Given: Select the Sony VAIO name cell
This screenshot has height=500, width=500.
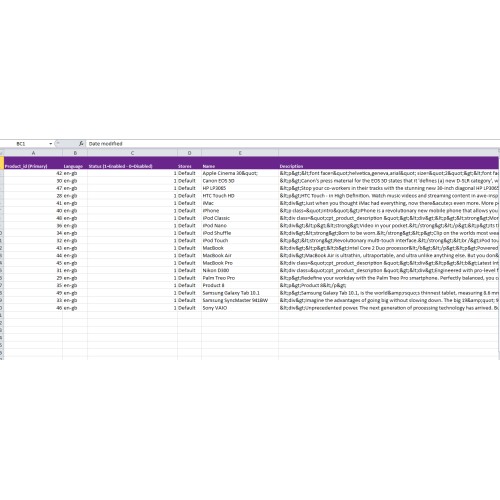Looking at the screenshot, I should point(240,308).
